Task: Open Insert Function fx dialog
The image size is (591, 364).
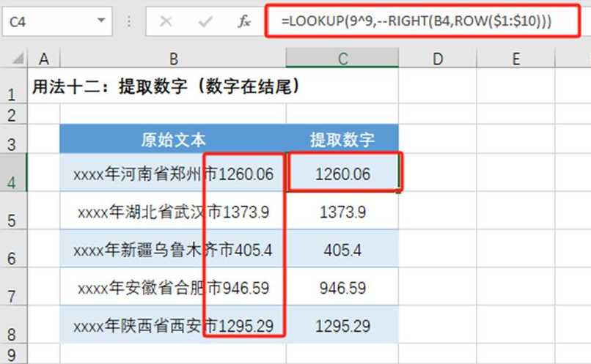Action: [244, 21]
